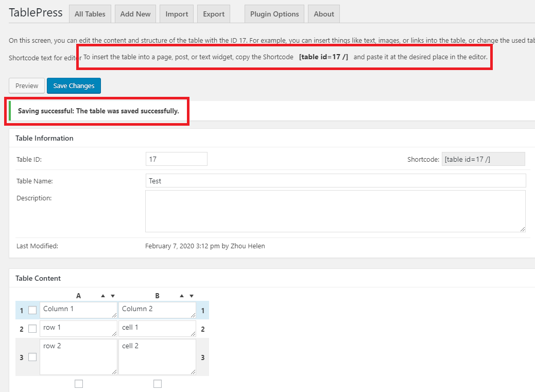Select row 3 checkbox
This screenshot has height=392, width=535.
[32, 357]
